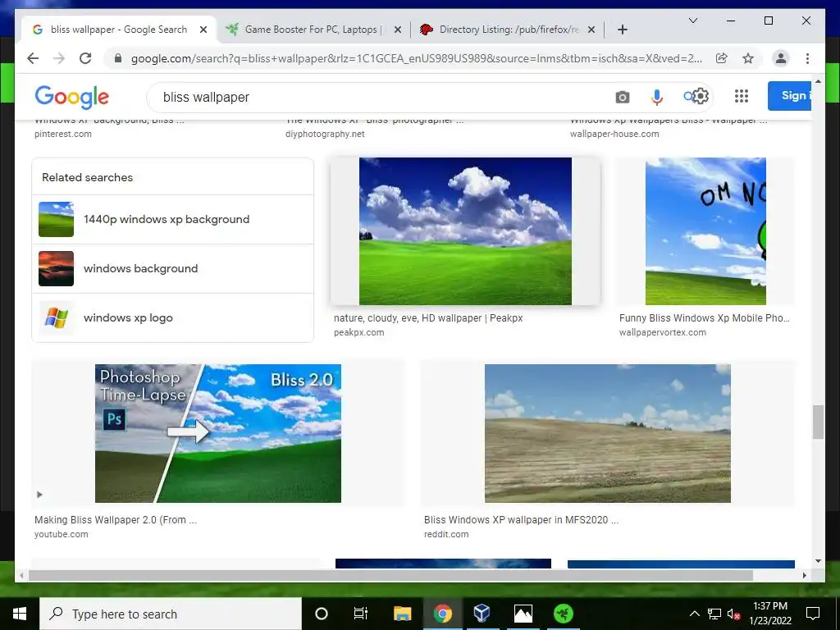Click the page scroll-down arrow

pos(818,561)
